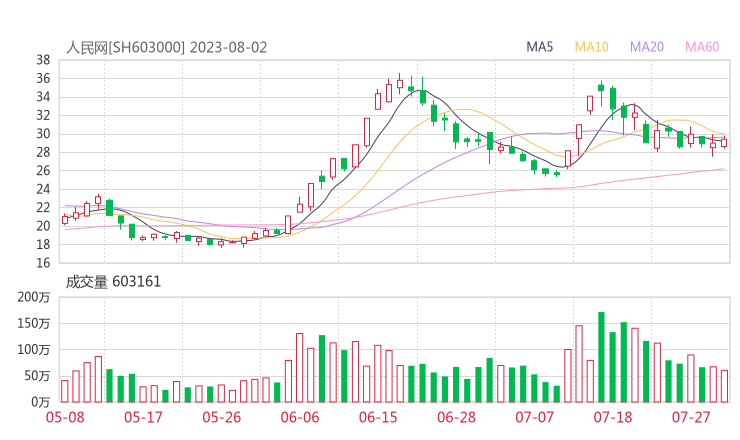Click the 200万 volume axis label
The image size is (740, 440).
34,297
